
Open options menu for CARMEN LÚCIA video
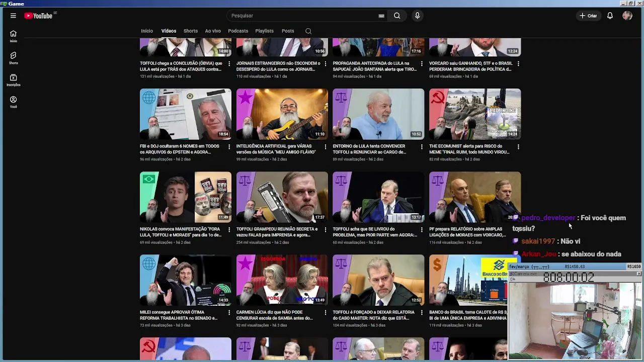click(x=326, y=313)
